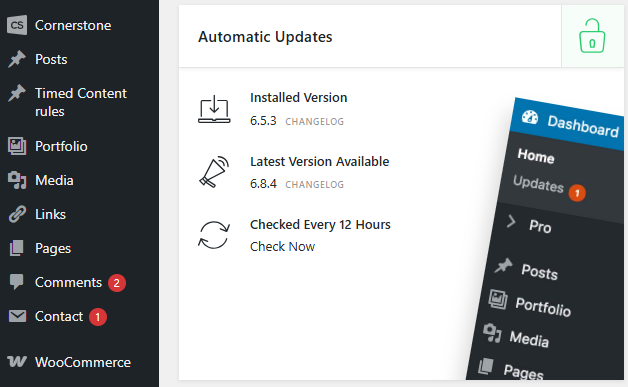The width and height of the screenshot is (628, 387).
Task: Click the Latest Version Available label
Action: point(320,161)
